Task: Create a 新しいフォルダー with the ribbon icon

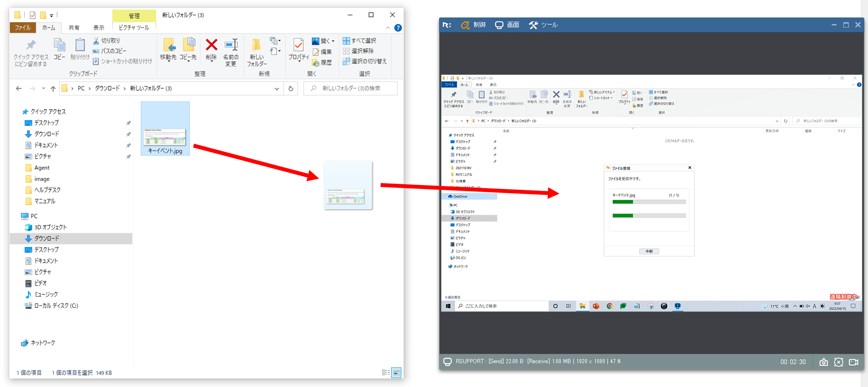Action: pyautogui.click(x=256, y=45)
